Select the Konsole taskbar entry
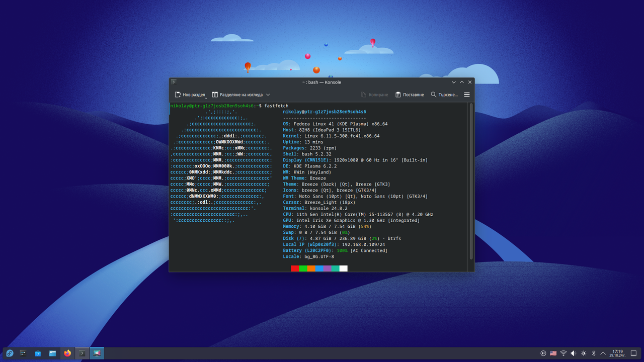 82,353
